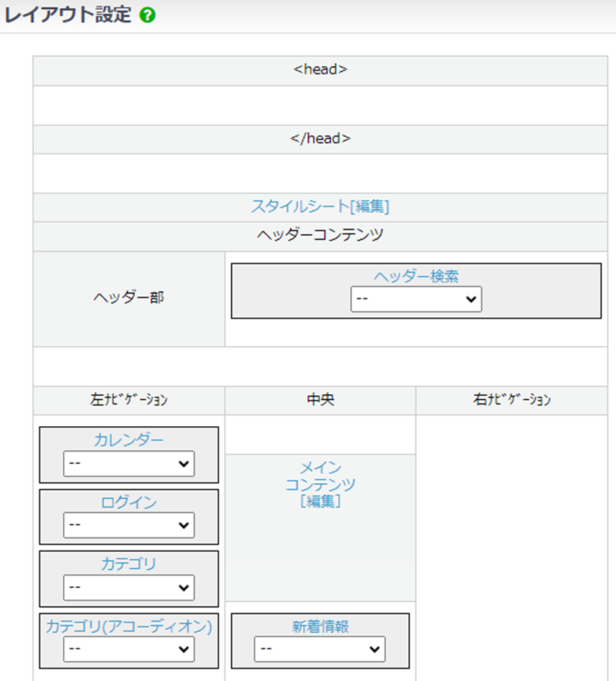The width and height of the screenshot is (616, 681).
Task: Expand the カテゴリ(アコーディオン) dropdown
Action: click(x=129, y=649)
